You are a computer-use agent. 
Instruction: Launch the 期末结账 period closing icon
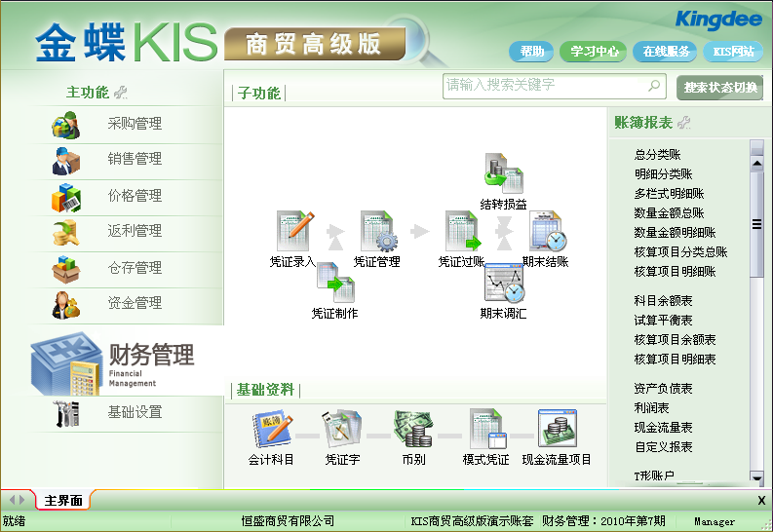tap(546, 234)
